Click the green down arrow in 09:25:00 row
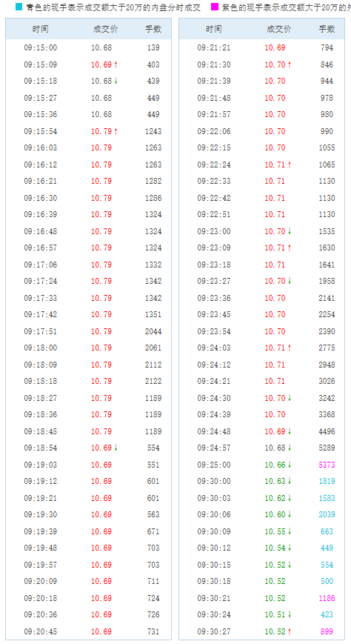Viewport: 351px width, 644px height. point(290,465)
